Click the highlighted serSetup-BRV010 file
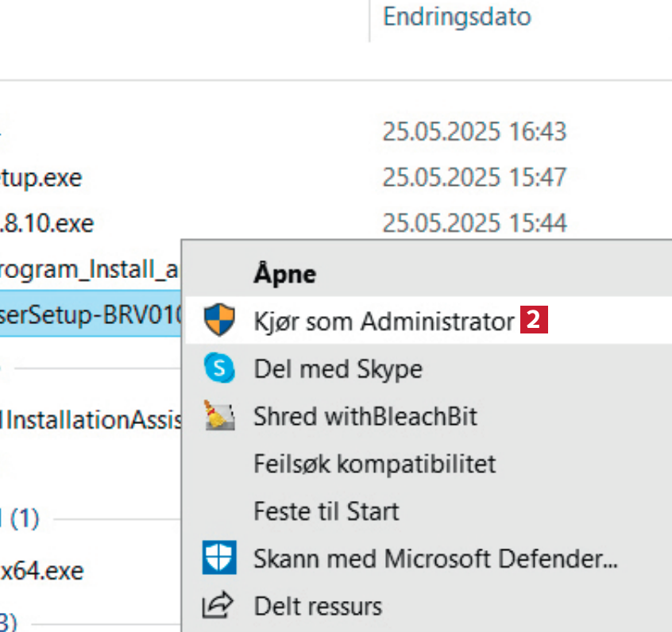 pos(89,318)
